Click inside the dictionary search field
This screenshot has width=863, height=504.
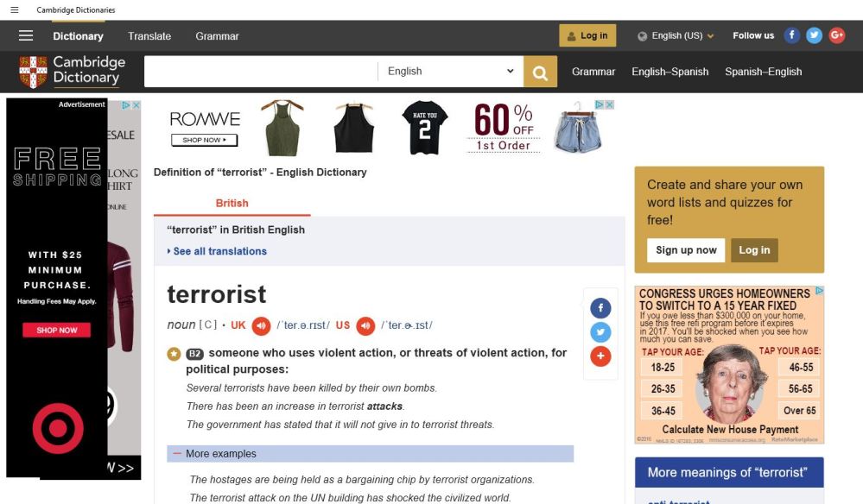pos(260,72)
